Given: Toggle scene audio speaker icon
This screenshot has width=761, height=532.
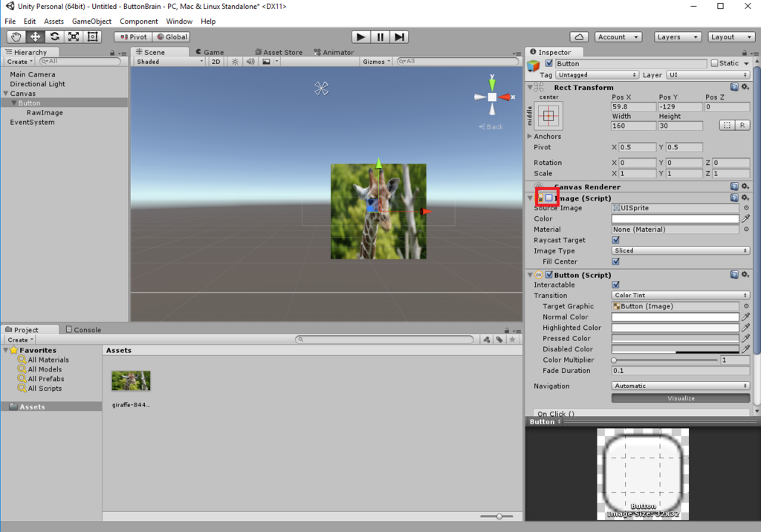Looking at the screenshot, I should (250, 62).
